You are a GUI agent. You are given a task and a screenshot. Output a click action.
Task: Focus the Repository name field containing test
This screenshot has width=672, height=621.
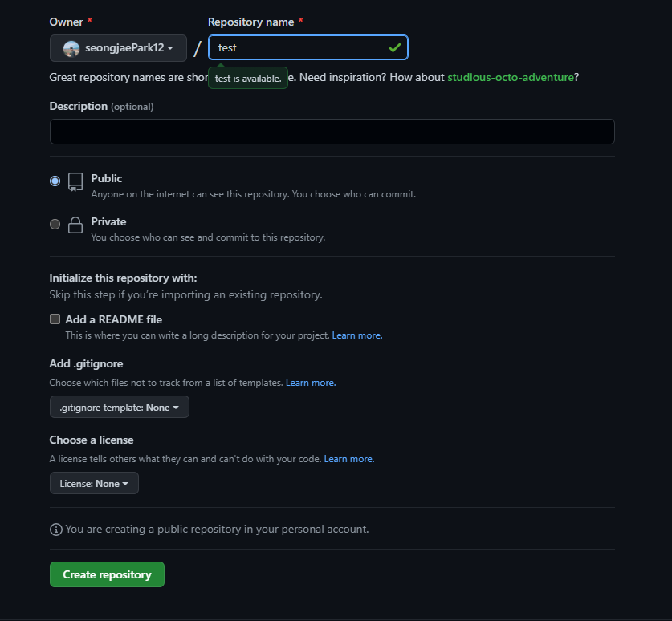[x=307, y=47]
